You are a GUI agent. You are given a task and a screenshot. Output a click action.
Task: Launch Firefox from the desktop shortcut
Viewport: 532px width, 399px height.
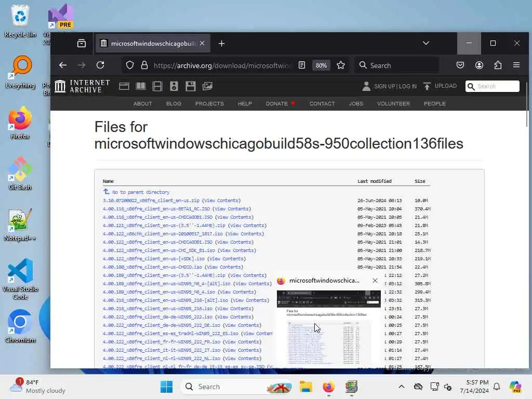pyautogui.click(x=20, y=123)
